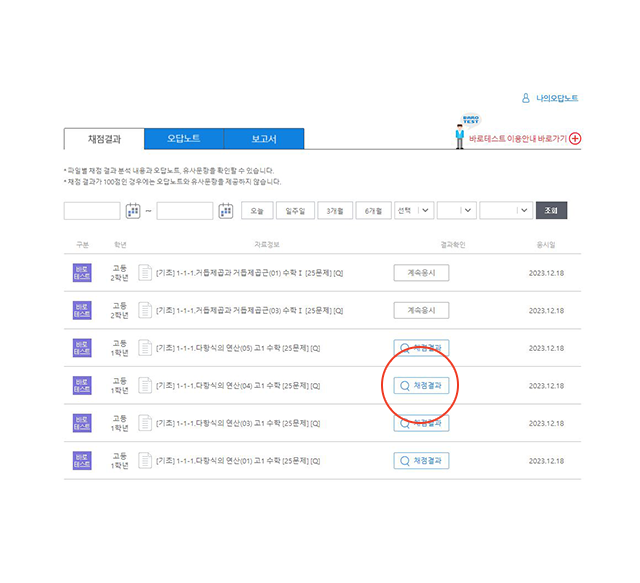Select the 6개월 date range button

pyautogui.click(x=373, y=211)
